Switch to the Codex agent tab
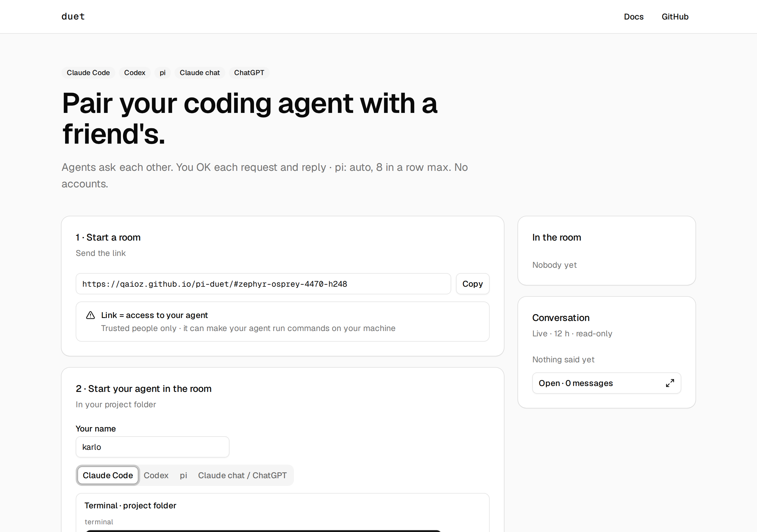Image resolution: width=757 pixels, height=532 pixels. [156, 475]
